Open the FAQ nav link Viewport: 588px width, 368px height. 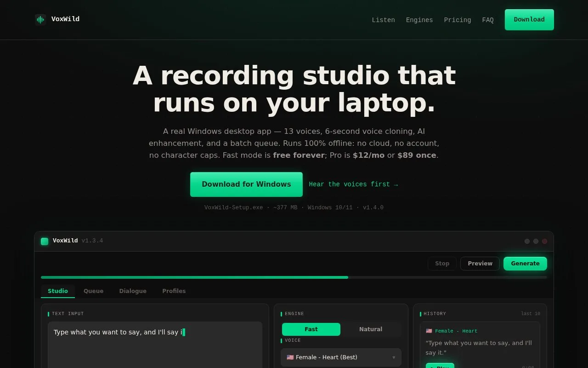(x=488, y=20)
